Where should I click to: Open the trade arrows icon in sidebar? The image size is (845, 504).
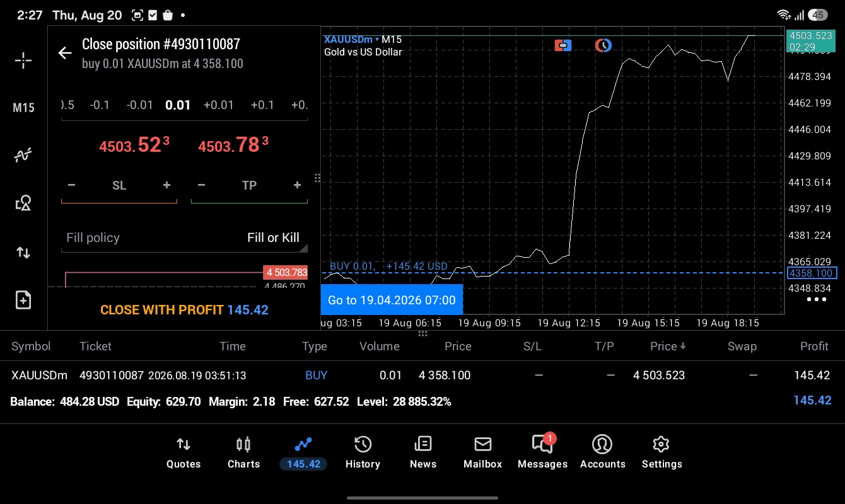[x=23, y=253]
